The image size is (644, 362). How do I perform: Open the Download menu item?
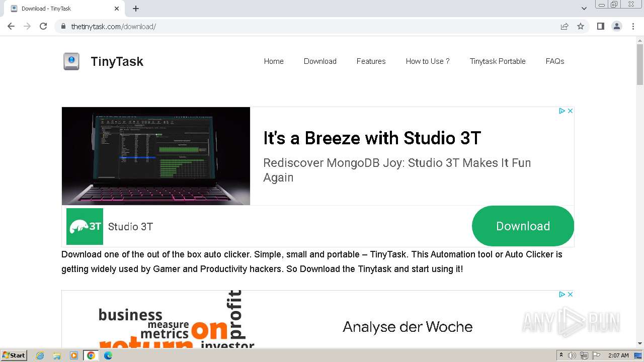tap(320, 61)
